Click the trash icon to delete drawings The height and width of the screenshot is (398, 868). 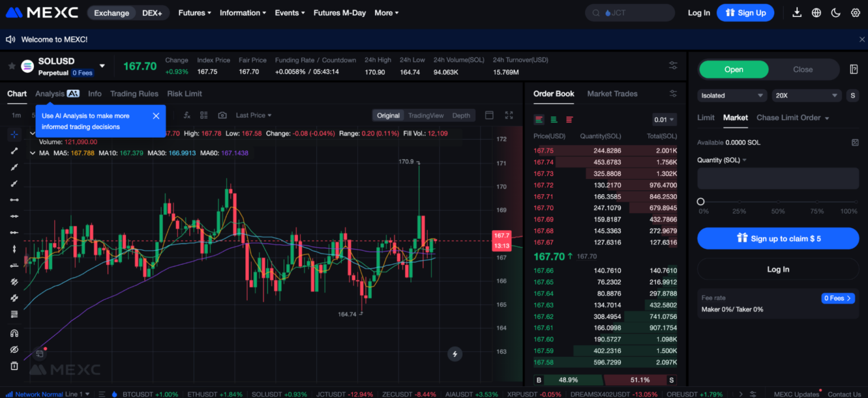tap(14, 366)
